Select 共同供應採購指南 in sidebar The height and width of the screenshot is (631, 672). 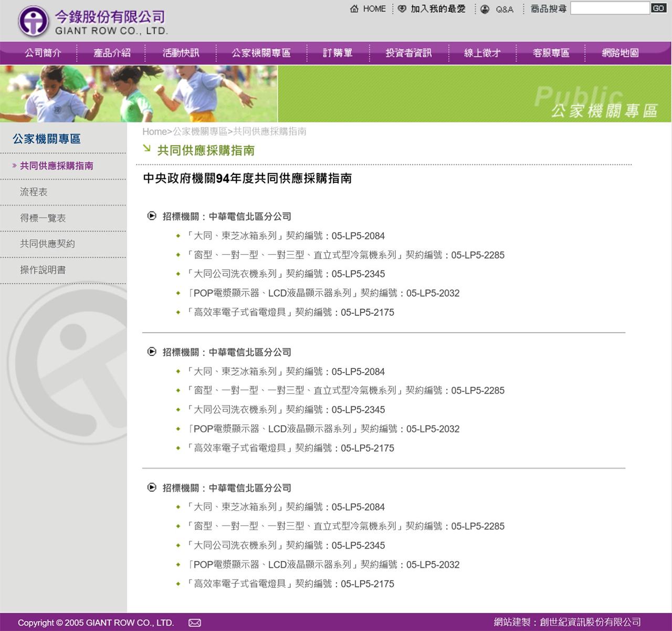(57, 166)
